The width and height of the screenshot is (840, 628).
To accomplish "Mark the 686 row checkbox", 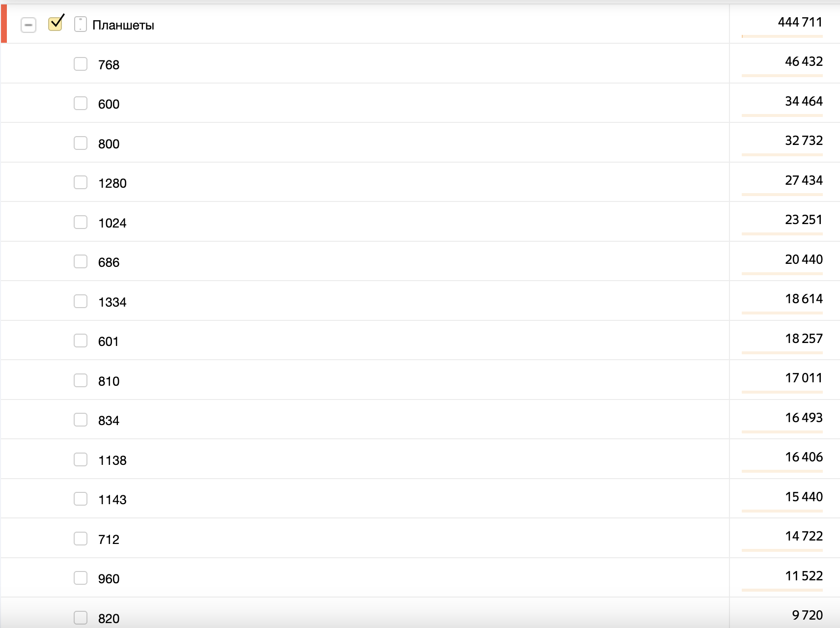I will (x=81, y=261).
